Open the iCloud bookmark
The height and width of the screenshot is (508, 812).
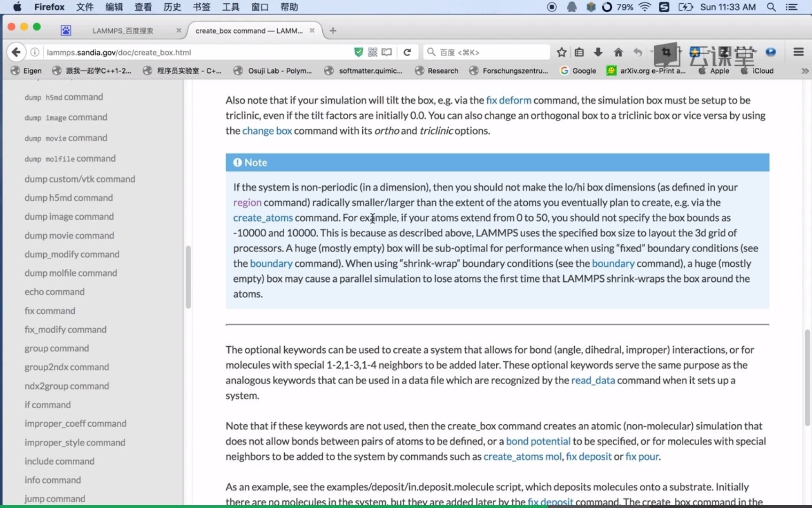[x=757, y=71]
